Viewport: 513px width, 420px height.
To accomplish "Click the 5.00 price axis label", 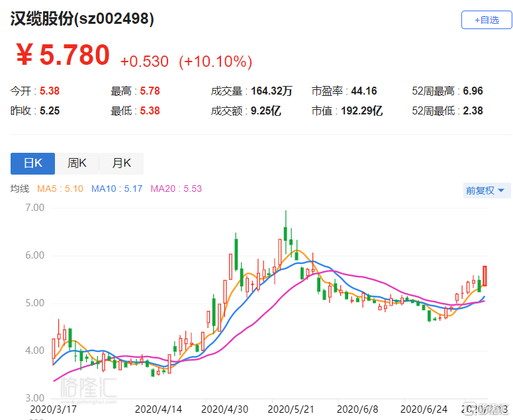I will 34,303.
